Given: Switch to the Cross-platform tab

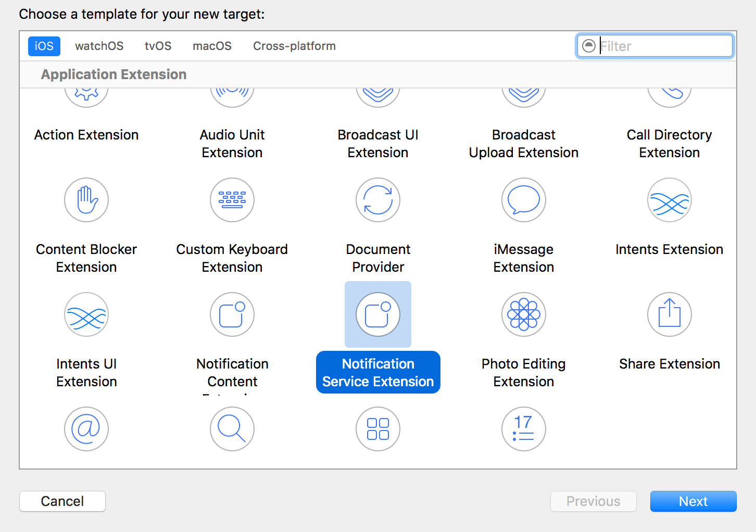Looking at the screenshot, I should [x=295, y=46].
